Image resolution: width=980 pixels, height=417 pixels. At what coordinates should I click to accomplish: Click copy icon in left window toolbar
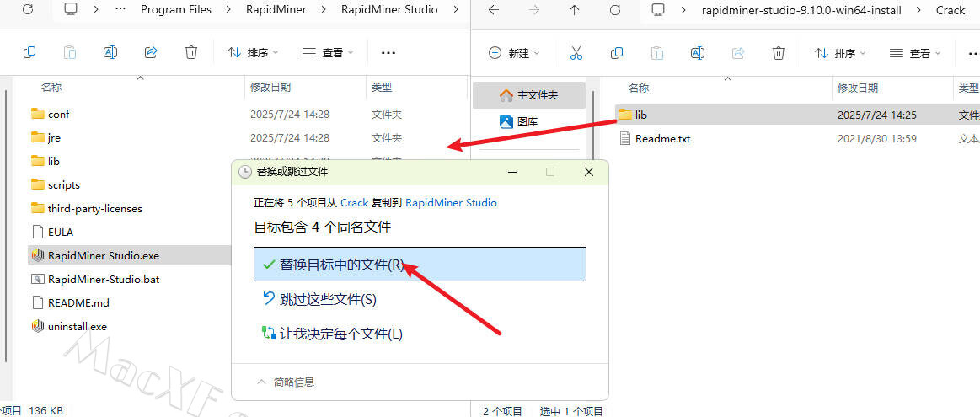pyautogui.click(x=29, y=52)
